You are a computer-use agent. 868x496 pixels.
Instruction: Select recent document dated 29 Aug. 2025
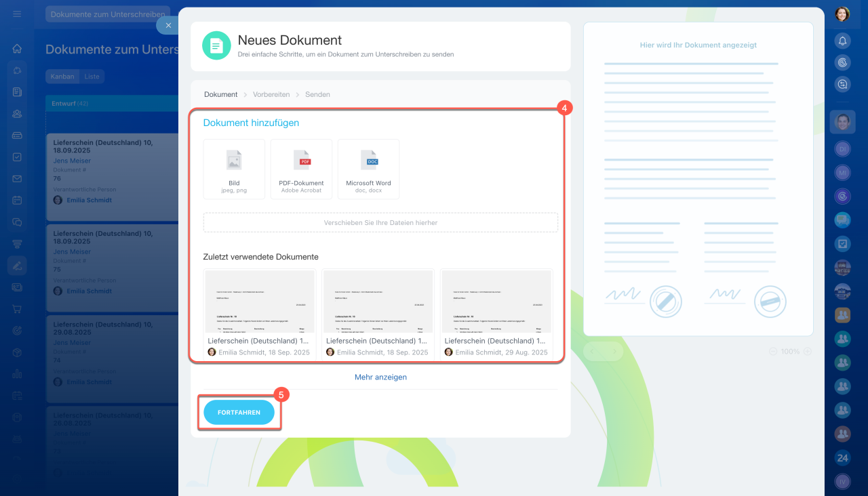coord(496,314)
